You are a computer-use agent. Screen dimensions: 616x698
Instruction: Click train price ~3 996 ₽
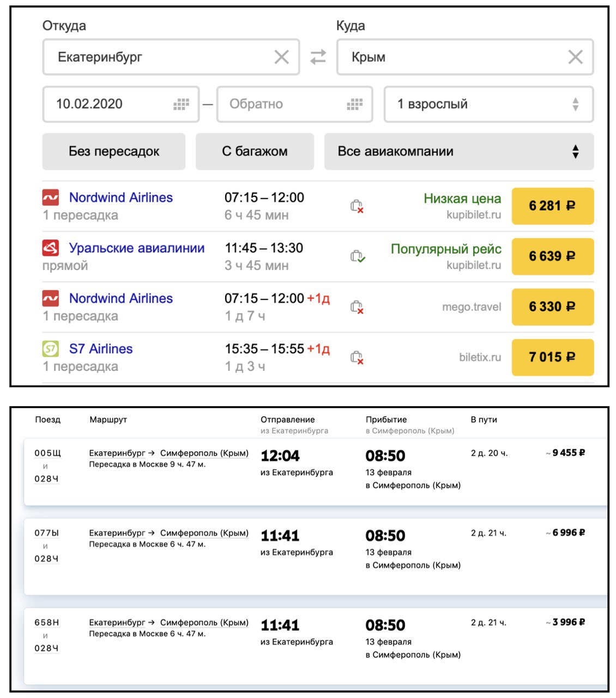(565, 622)
